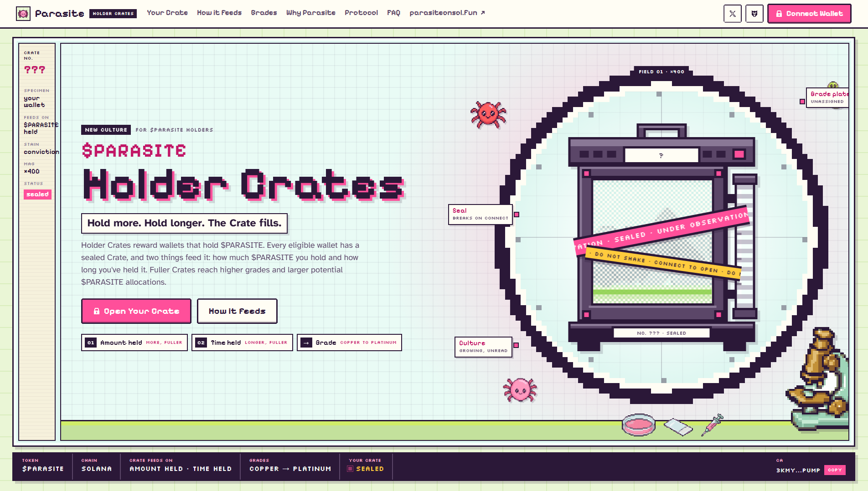Click the Parasite logo icon
Image resolution: width=868 pixels, height=491 pixels.
click(23, 14)
